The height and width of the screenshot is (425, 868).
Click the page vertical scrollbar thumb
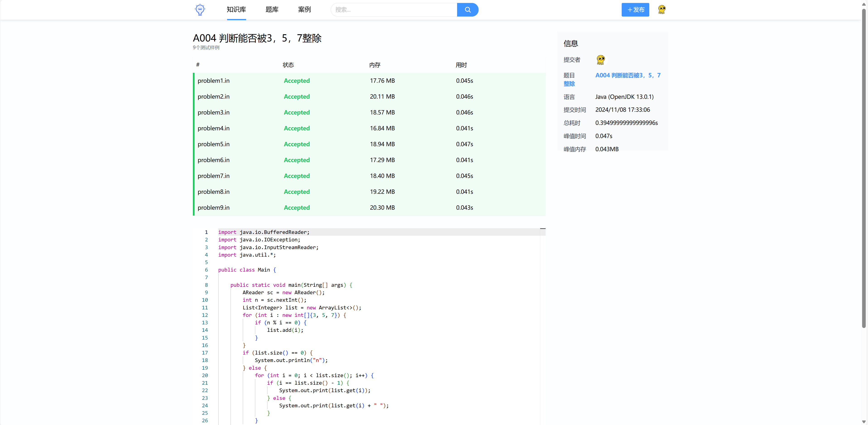click(x=864, y=169)
